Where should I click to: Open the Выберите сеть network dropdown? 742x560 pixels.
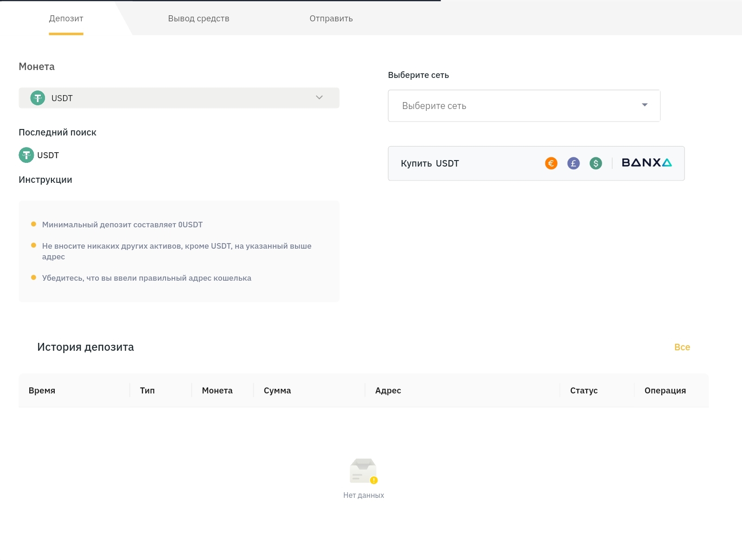(524, 106)
